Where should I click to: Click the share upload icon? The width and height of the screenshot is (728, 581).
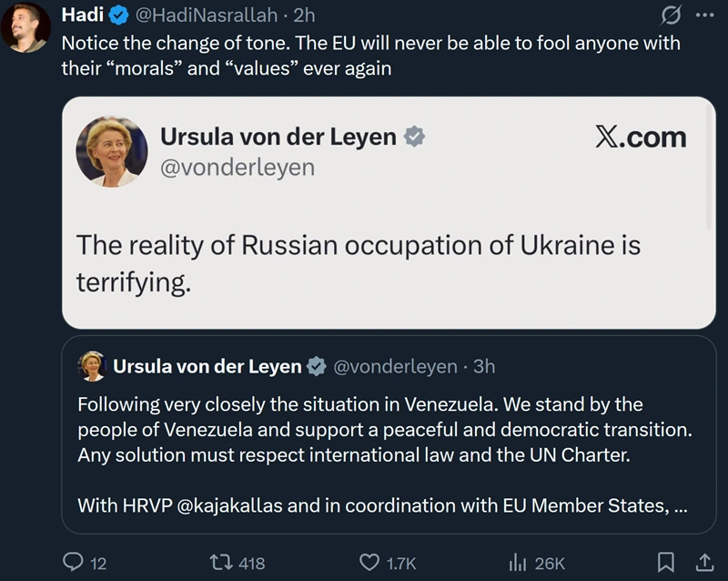703,563
